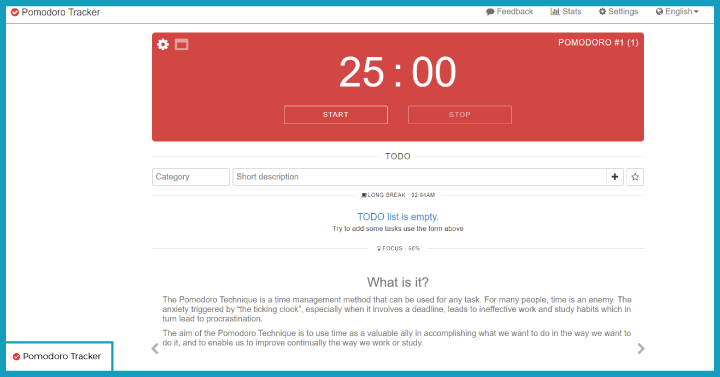Click the Pomodoro Tracker logo at top left
The width and height of the screenshot is (720, 377).
tap(55, 12)
